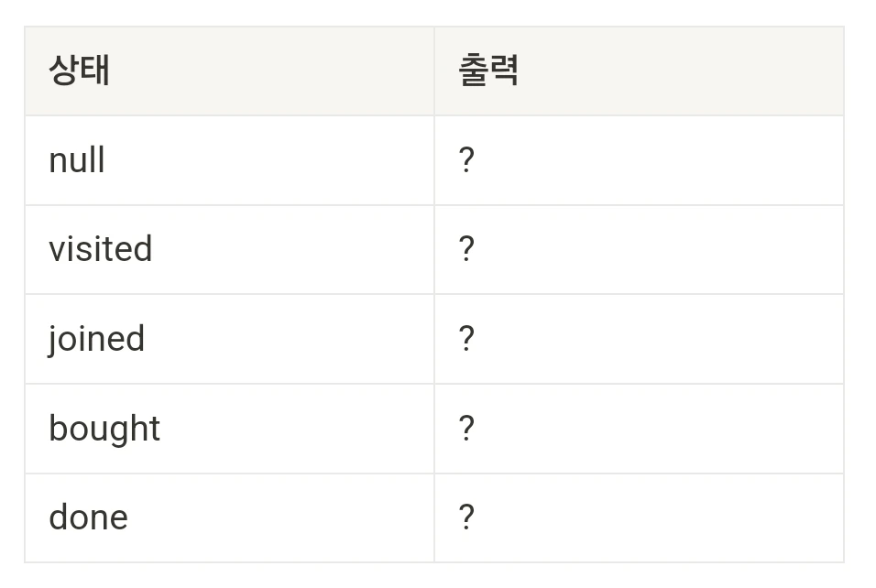Select the bought state cell
Screen dimensions: 876x588
click(x=229, y=429)
